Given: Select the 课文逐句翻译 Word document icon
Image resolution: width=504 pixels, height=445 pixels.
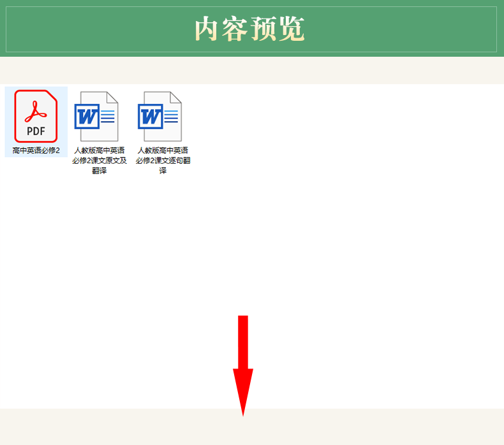Looking at the screenshot, I should click(x=159, y=116).
